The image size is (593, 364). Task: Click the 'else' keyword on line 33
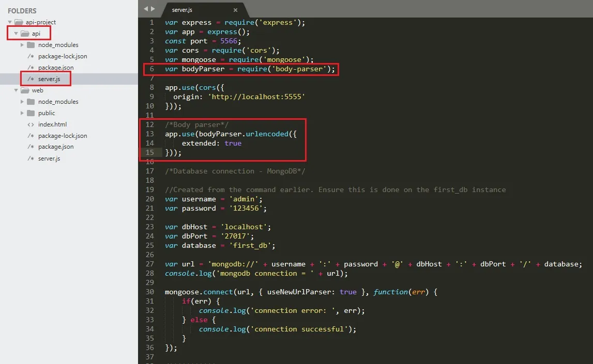point(199,320)
